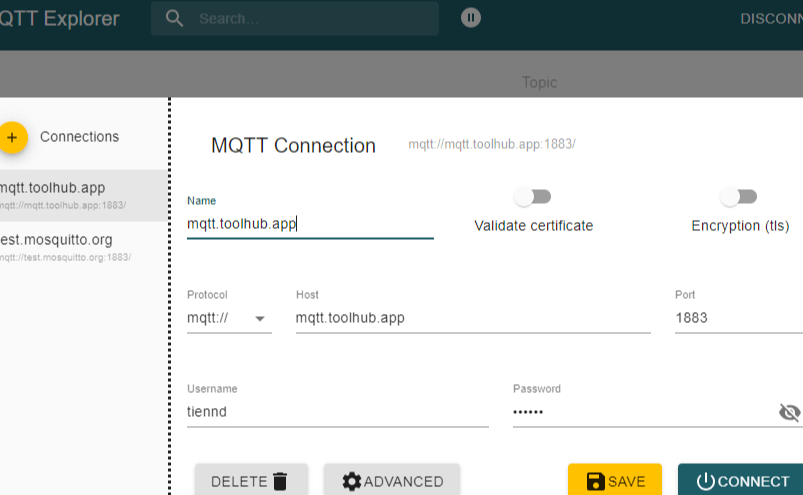Click the mqtt://mqtt.toolhub.app:1883/ URL beside title

click(x=492, y=144)
